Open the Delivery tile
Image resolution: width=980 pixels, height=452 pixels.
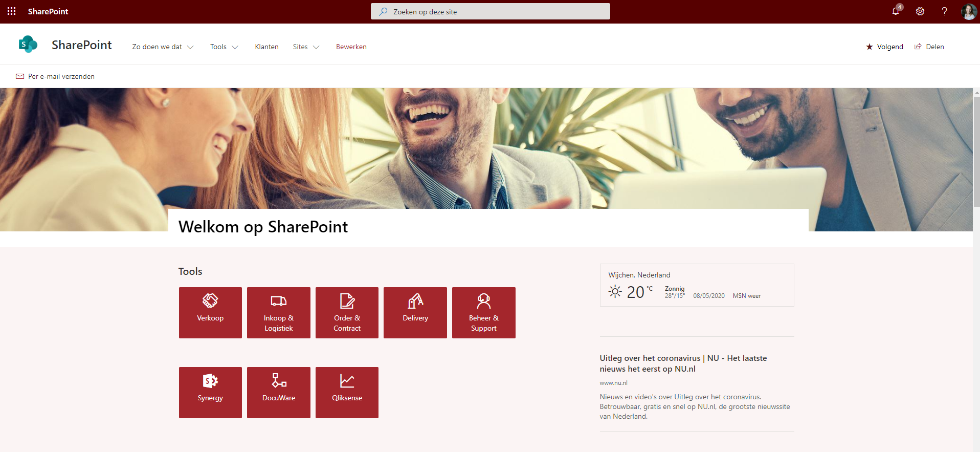tap(415, 312)
